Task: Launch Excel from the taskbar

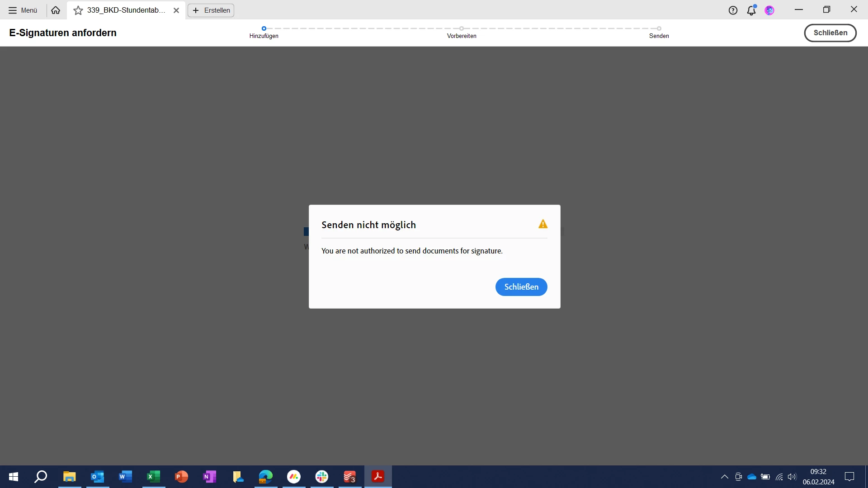Action: pos(154,476)
